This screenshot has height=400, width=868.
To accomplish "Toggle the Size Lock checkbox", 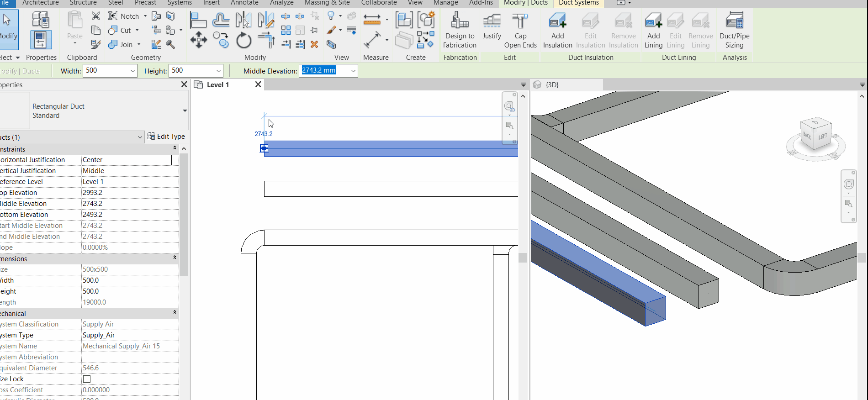I will point(87,379).
